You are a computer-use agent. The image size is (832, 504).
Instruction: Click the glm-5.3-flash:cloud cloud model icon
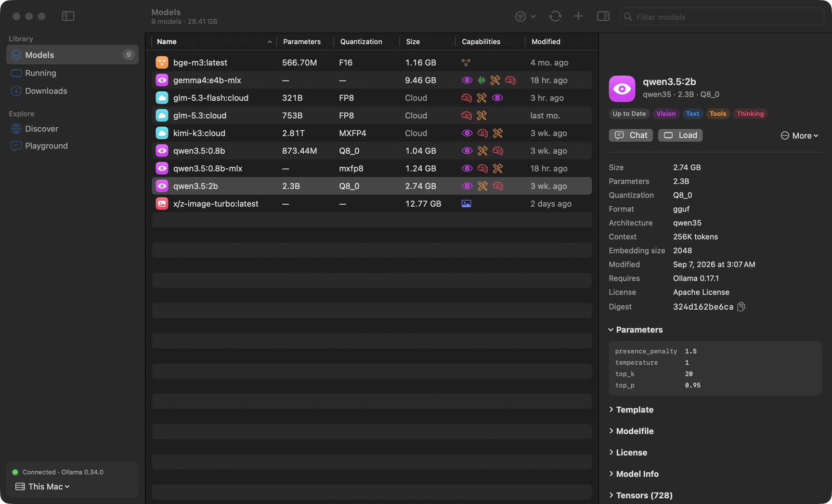tap(162, 98)
